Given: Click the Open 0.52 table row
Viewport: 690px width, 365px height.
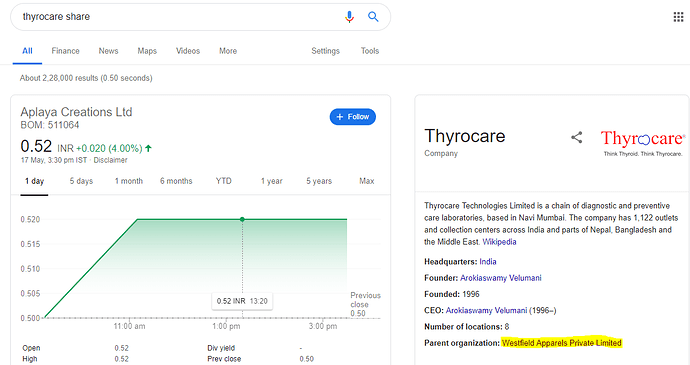Looking at the screenshot, I should 76,348.
